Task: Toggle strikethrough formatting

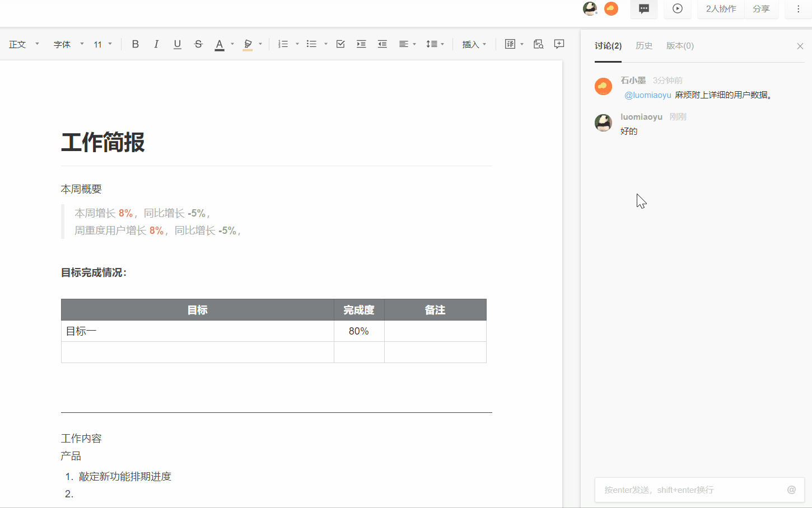Action: pyautogui.click(x=198, y=44)
